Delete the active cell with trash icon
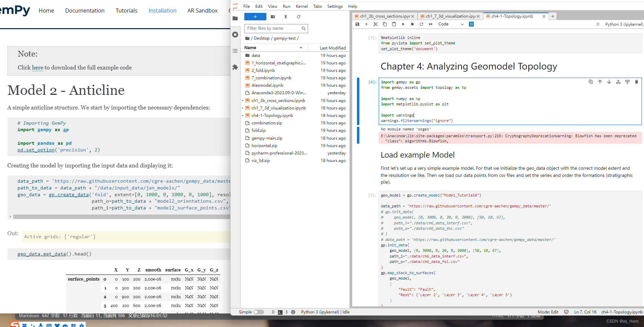Screen dimensions: 644x327 coord(637,82)
